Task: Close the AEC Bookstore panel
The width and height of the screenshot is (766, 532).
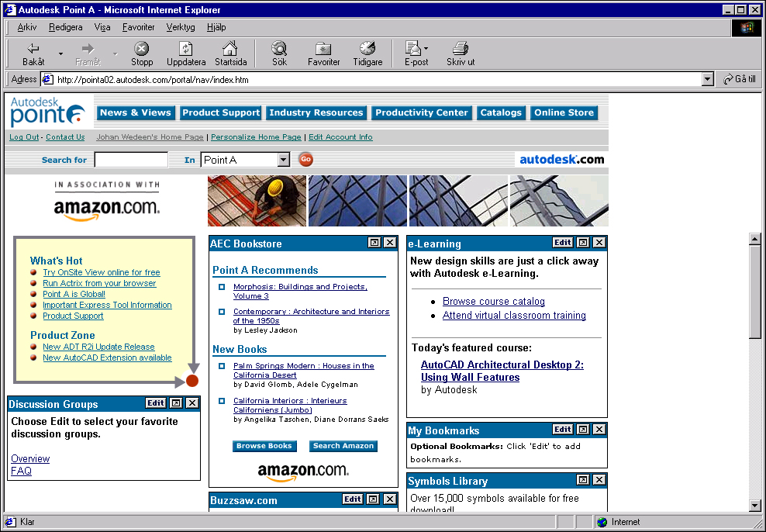Action: tap(390, 242)
